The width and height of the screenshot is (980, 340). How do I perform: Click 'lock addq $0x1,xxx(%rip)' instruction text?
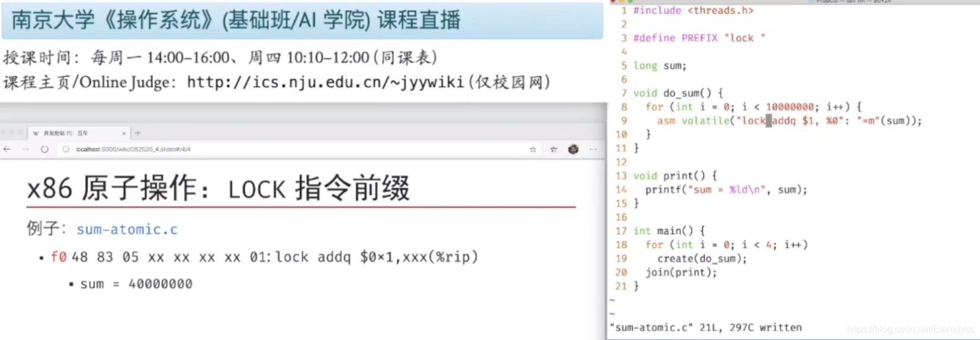tap(377, 257)
